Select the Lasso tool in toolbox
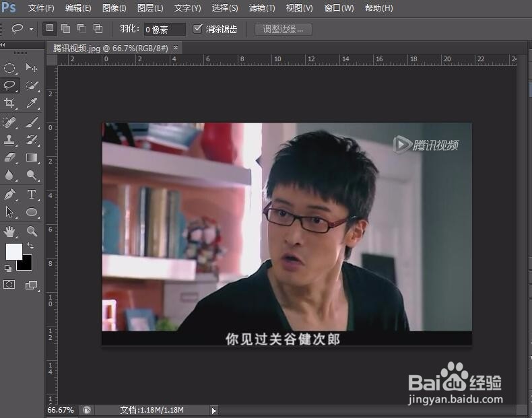Image resolution: width=532 pixels, height=418 pixels. 9,85
